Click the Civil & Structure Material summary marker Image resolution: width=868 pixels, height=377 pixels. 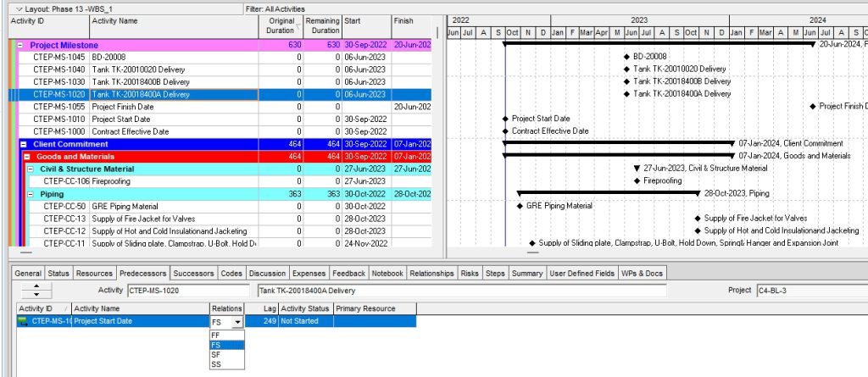tap(637, 168)
